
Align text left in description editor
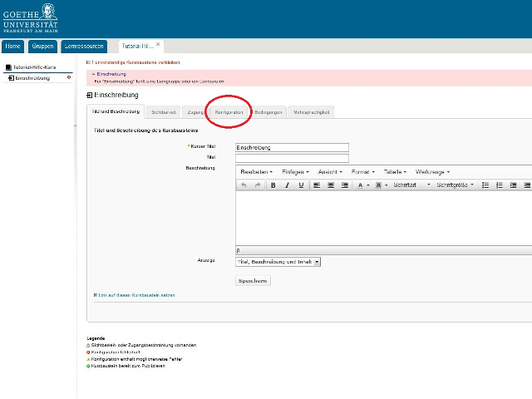317,185
